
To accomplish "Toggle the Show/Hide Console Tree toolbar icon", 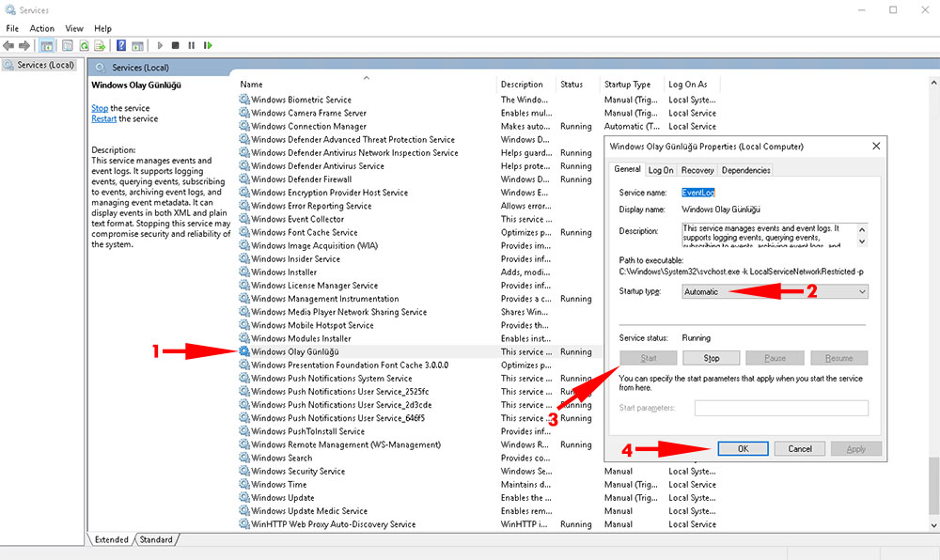I will (x=46, y=45).
